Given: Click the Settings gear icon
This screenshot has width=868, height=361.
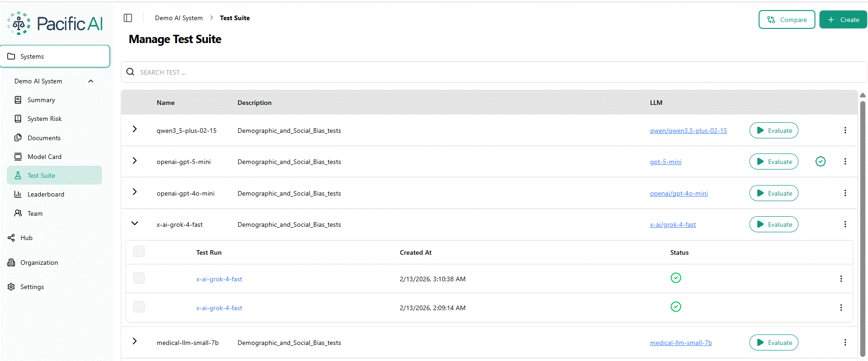Looking at the screenshot, I should click(11, 287).
